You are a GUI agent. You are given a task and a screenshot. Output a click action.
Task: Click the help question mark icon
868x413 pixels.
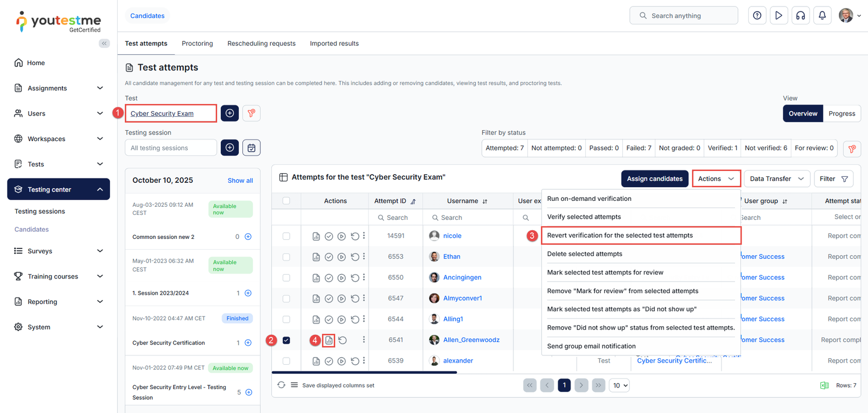pos(757,16)
